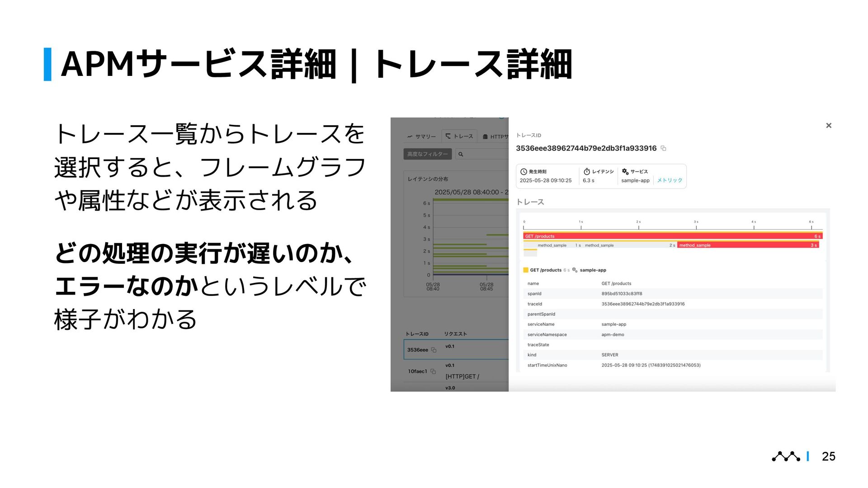Click the 発生時刻 clock icon
This screenshot has height=488, width=868.
click(524, 172)
